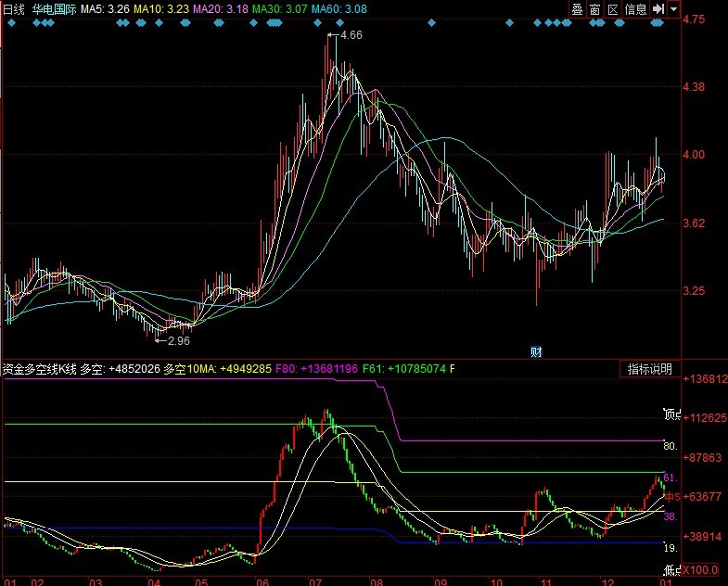Click the 3.25 price axis value
The image size is (728, 586).
(x=694, y=291)
